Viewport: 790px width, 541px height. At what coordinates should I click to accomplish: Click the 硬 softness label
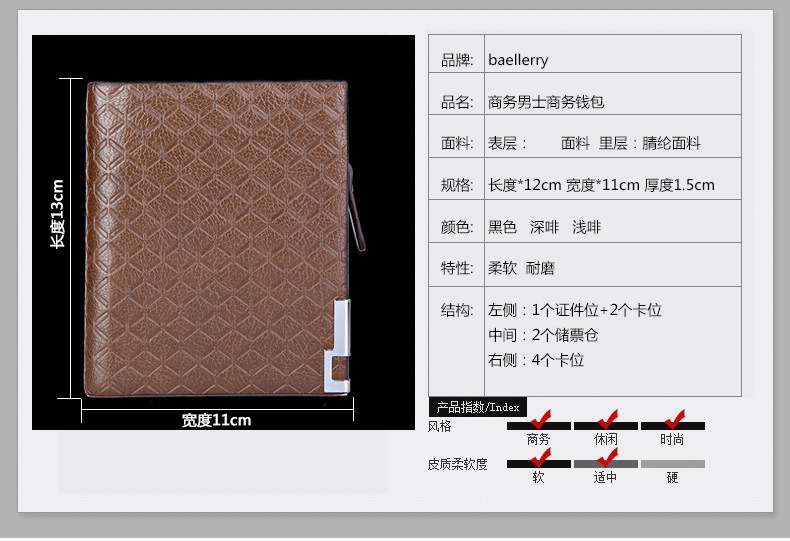(x=673, y=478)
